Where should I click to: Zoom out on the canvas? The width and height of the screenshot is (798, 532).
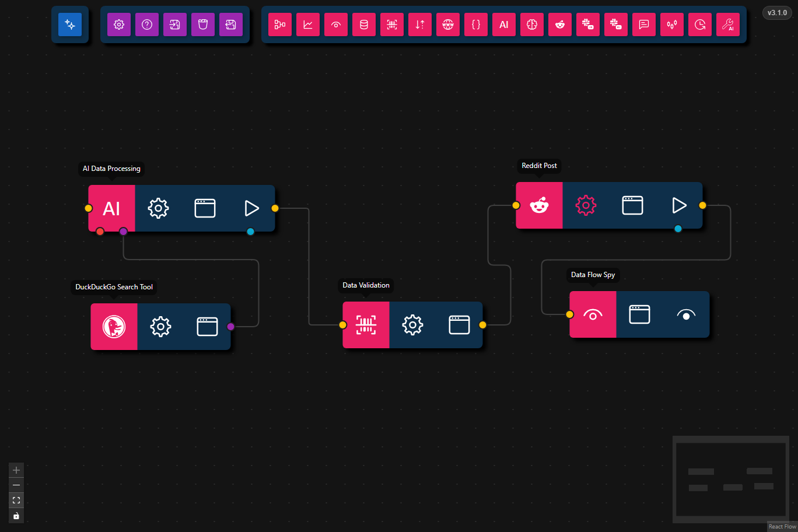[16, 485]
